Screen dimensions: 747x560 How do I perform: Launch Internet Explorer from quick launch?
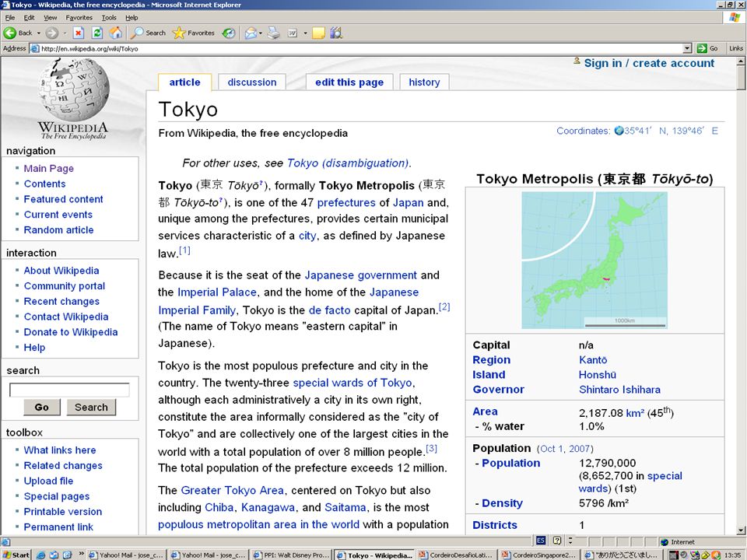[x=41, y=555]
